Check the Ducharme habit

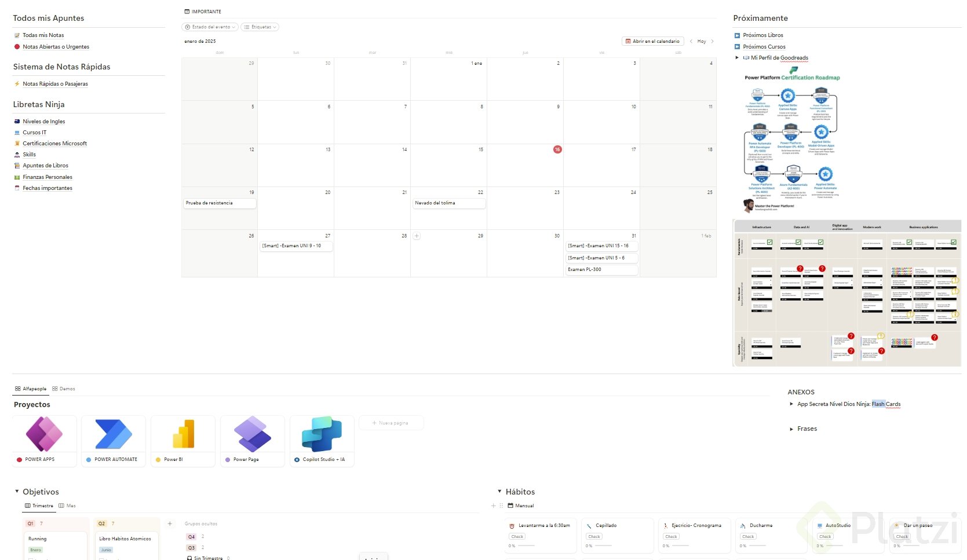tap(749, 537)
